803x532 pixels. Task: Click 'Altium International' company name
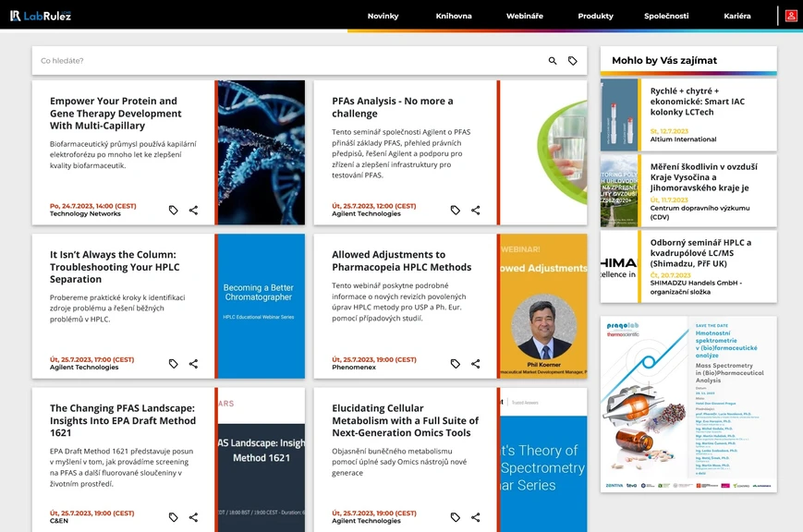[683, 139]
